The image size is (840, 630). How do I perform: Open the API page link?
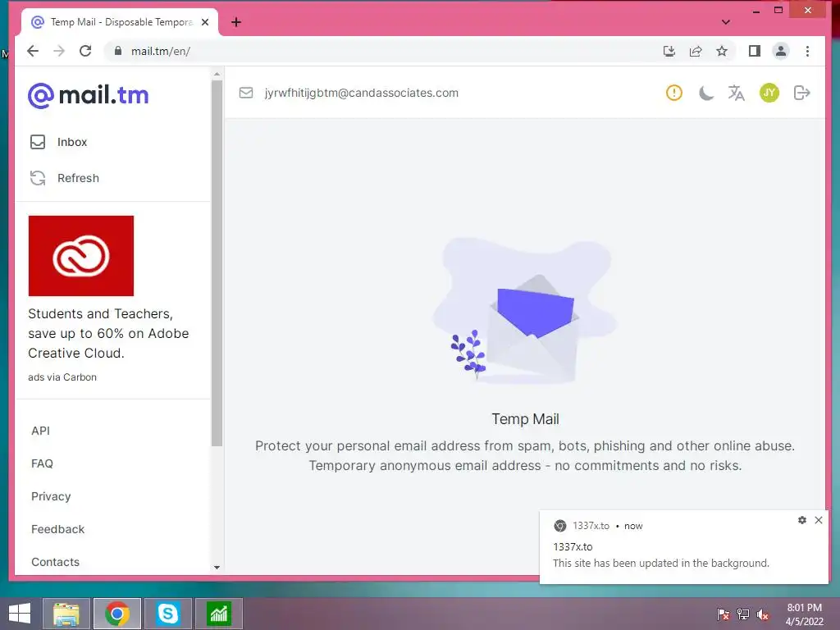[x=40, y=431]
